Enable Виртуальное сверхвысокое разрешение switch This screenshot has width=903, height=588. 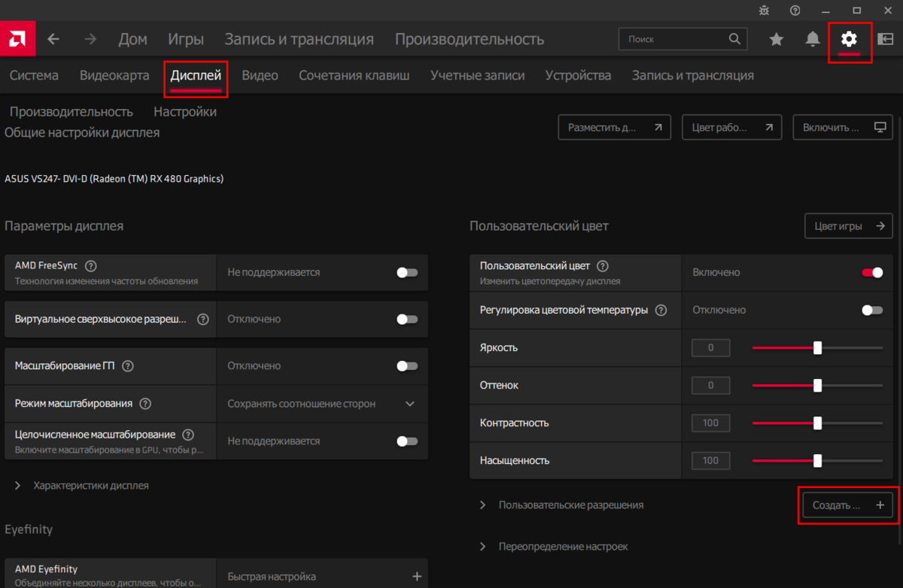click(x=407, y=319)
